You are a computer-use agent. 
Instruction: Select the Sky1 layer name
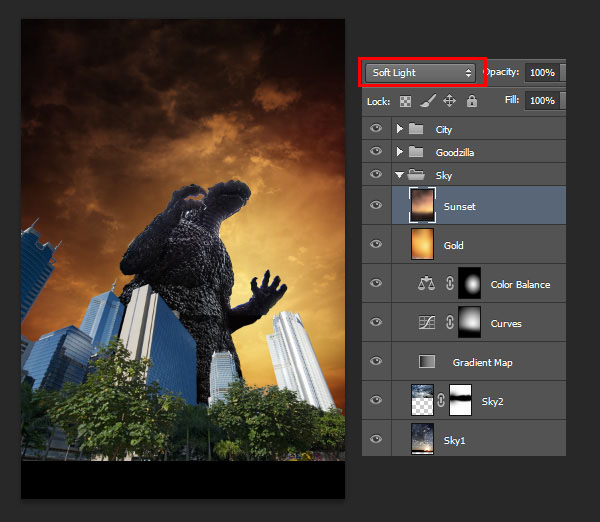coord(454,440)
